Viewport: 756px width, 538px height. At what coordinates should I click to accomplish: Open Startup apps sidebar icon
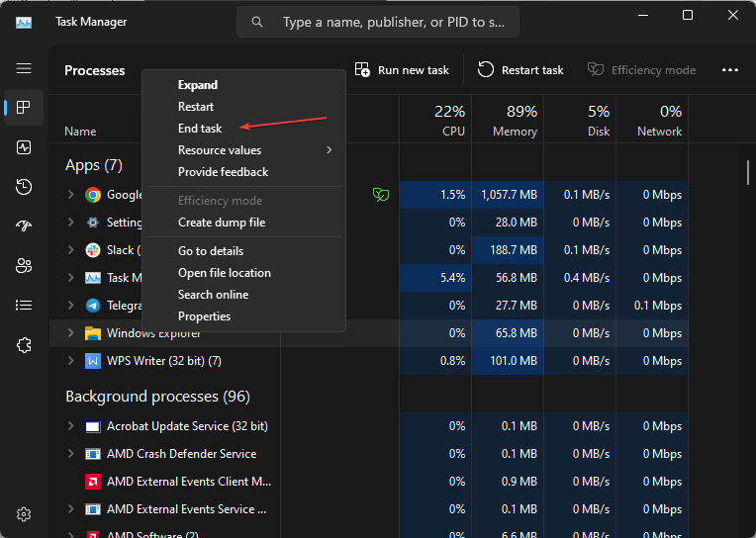(x=24, y=226)
